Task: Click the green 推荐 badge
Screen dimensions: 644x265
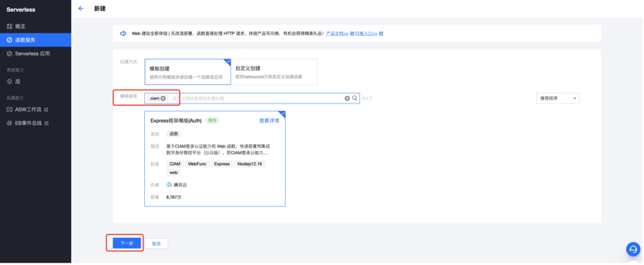Action: pyautogui.click(x=212, y=121)
